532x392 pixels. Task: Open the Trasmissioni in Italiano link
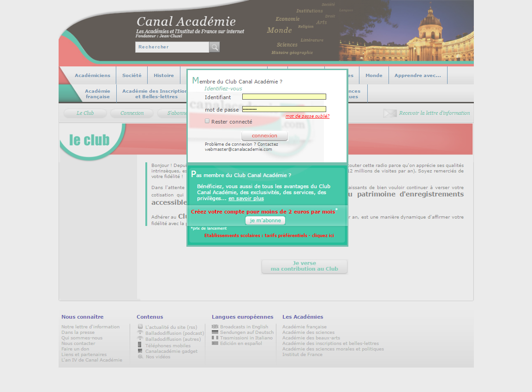(x=246, y=338)
